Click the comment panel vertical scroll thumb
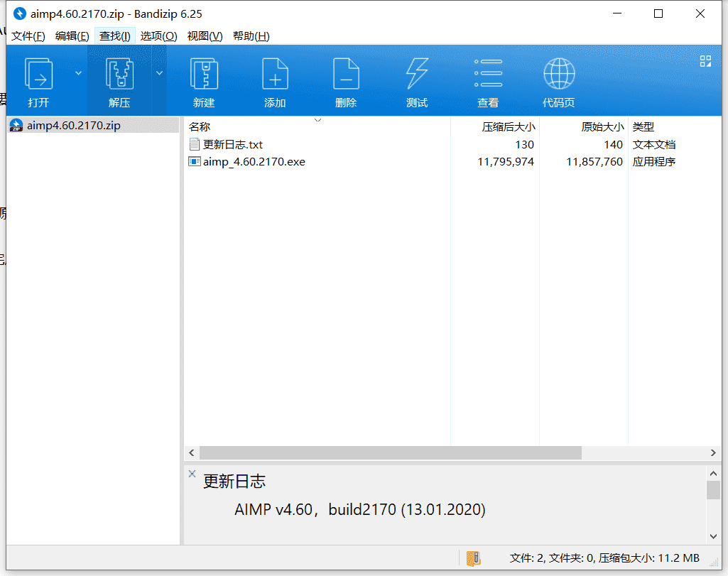Image resolution: width=728 pixels, height=576 pixels. pyautogui.click(x=714, y=489)
